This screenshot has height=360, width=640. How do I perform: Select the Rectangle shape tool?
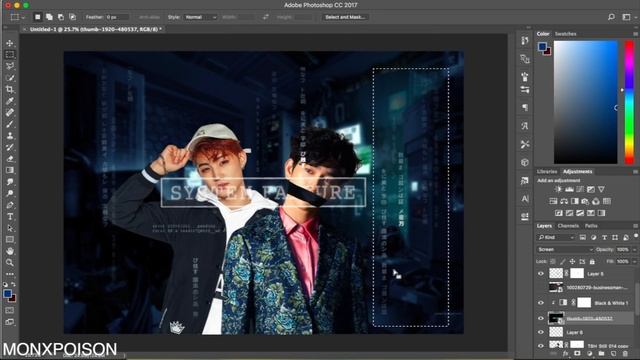[10, 239]
